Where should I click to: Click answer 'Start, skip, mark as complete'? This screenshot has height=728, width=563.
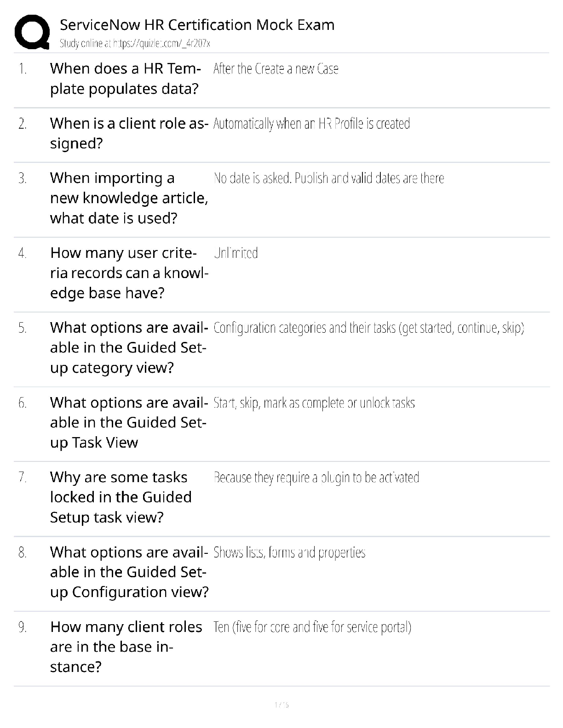click(x=314, y=403)
